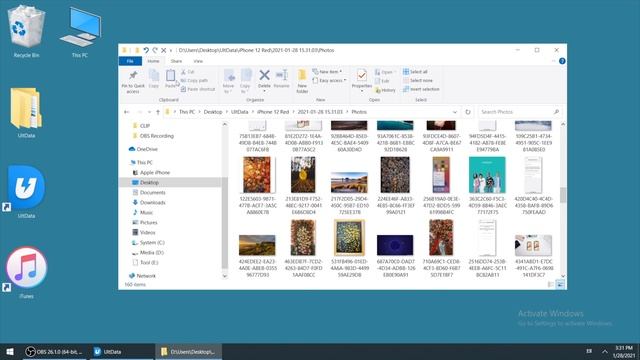
Task: Click Pin to Quick access icon
Action: pyautogui.click(x=133, y=76)
